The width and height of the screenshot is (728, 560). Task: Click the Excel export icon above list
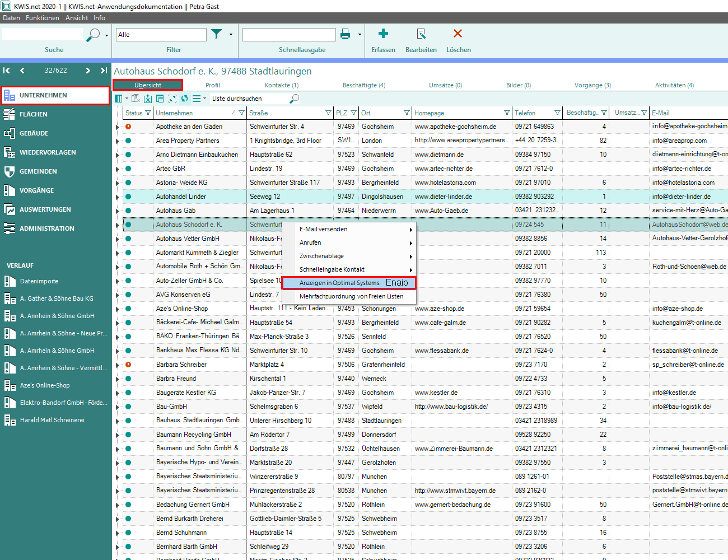[x=148, y=99]
